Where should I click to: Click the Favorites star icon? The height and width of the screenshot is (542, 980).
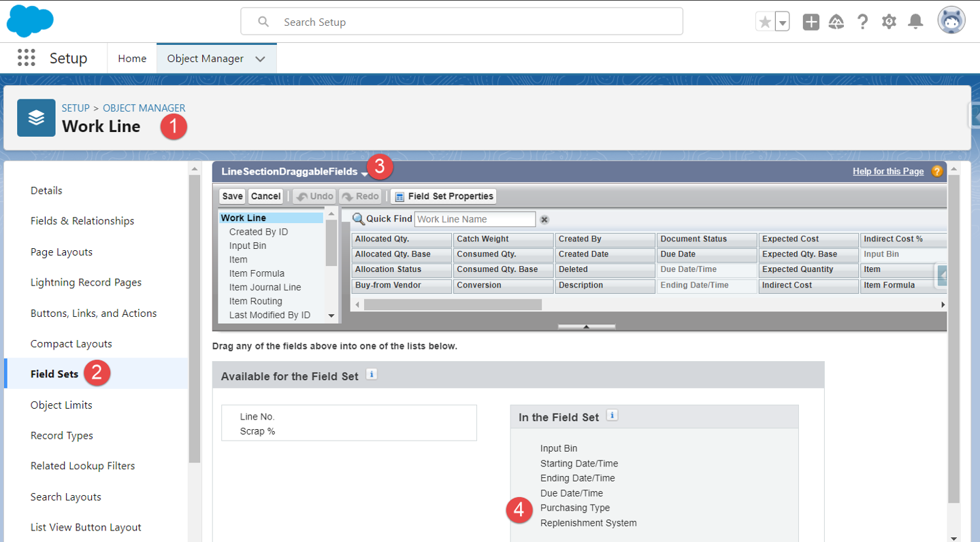(766, 22)
